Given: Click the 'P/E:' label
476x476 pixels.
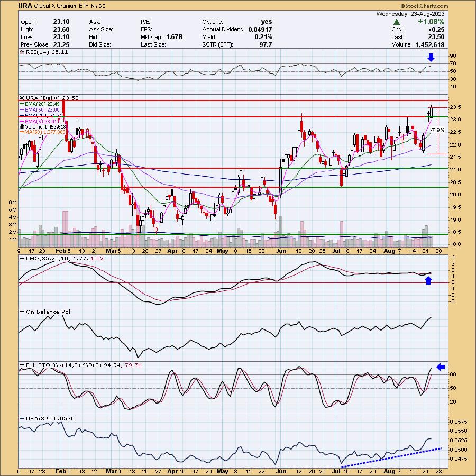Looking at the screenshot, I should (x=145, y=22).
